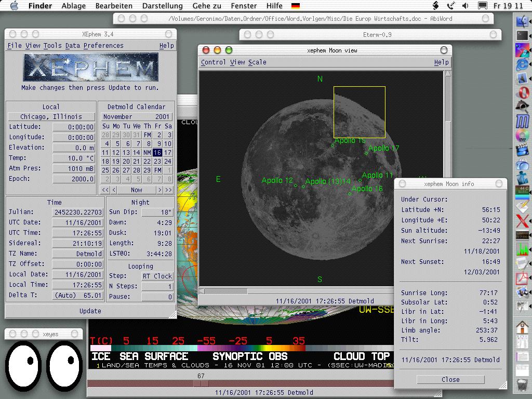Open the Trash in the Dock

(x=523, y=385)
